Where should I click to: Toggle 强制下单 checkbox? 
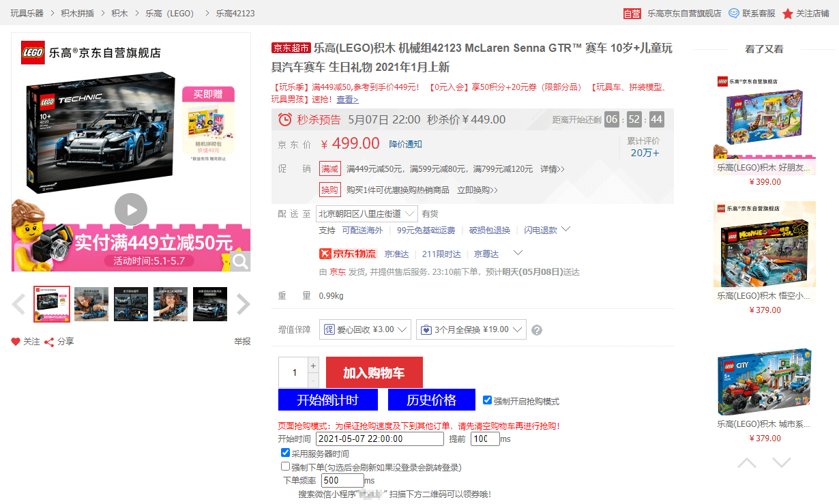[x=286, y=466]
